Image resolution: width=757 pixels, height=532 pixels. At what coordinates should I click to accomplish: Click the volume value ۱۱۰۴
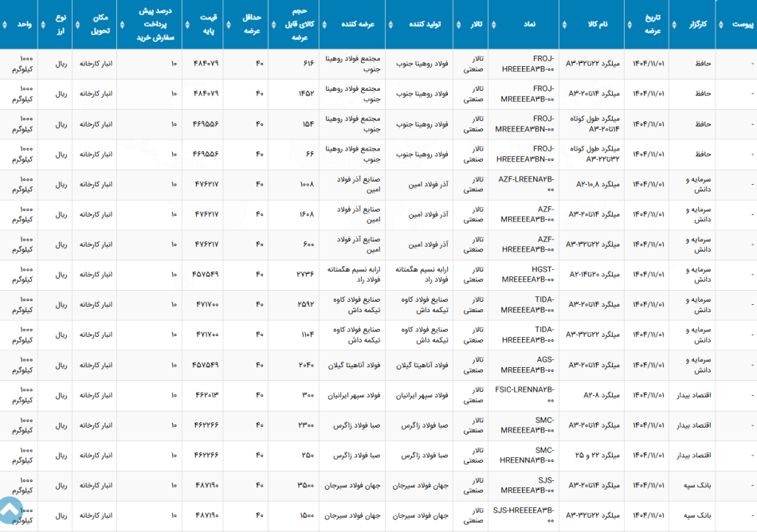coord(307,334)
